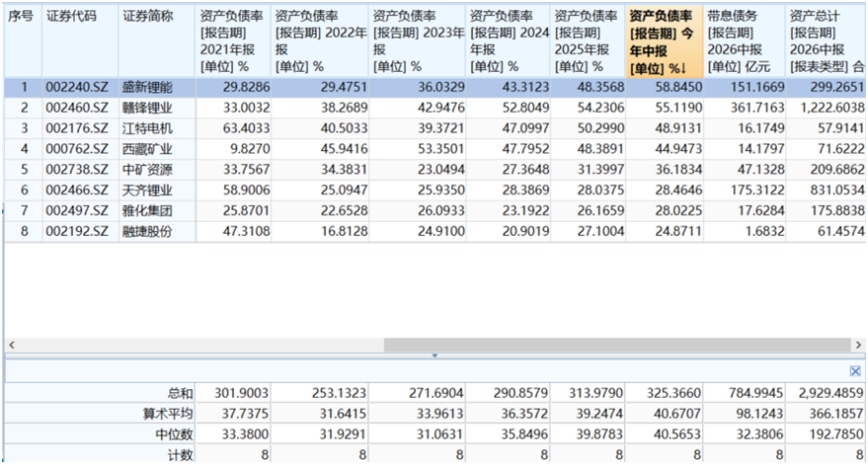Click the 西藏矿业 name cell
The width and height of the screenshot is (868, 464).
pyautogui.click(x=157, y=149)
